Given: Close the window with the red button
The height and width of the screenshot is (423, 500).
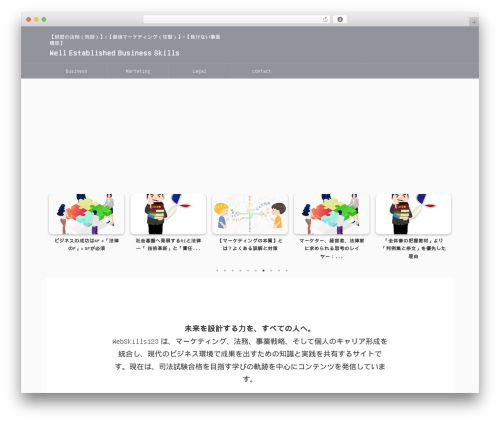Looking at the screenshot, I should click(29, 19).
